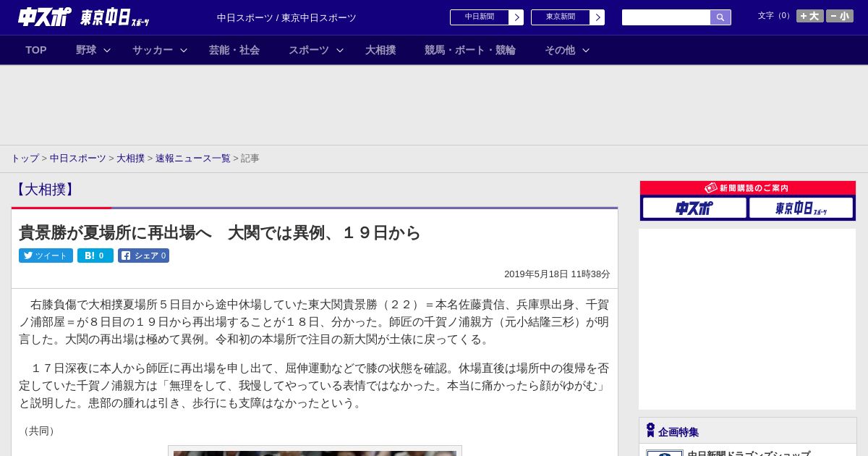Follow 中日スポーツ breadcrumb link
This screenshot has width=868, height=456.
click(77, 159)
